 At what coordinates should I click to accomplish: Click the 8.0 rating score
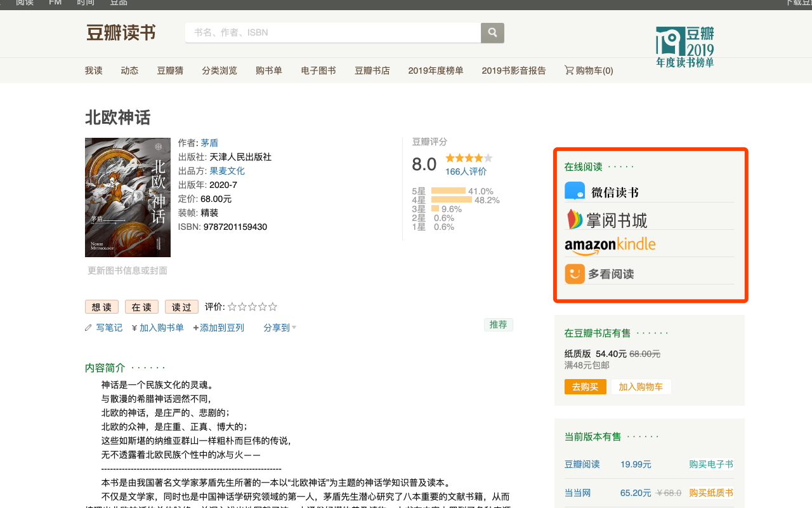424,164
